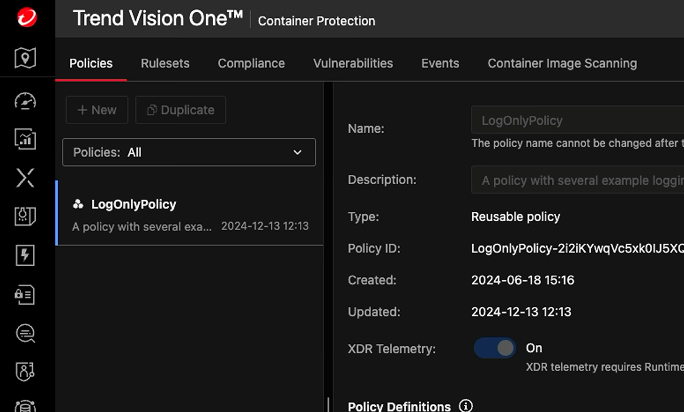Open the speedometer dashboard sidebar icon
The image size is (684, 412).
(x=27, y=101)
